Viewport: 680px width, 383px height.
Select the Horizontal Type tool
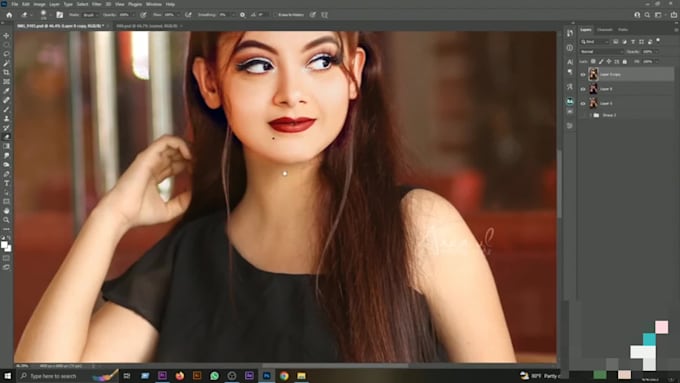tap(6, 183)
